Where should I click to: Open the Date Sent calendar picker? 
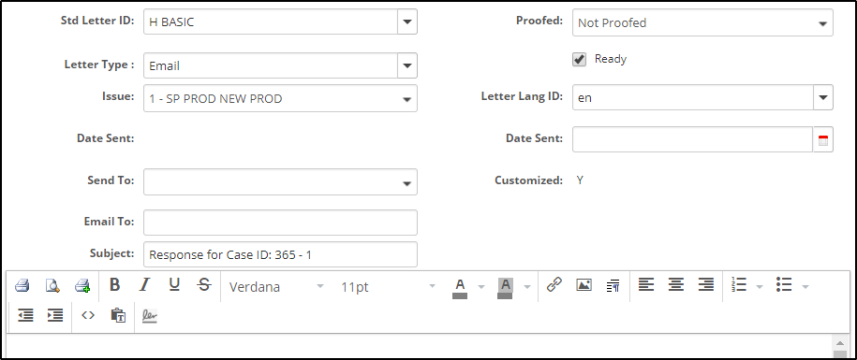tap(823, 140)
